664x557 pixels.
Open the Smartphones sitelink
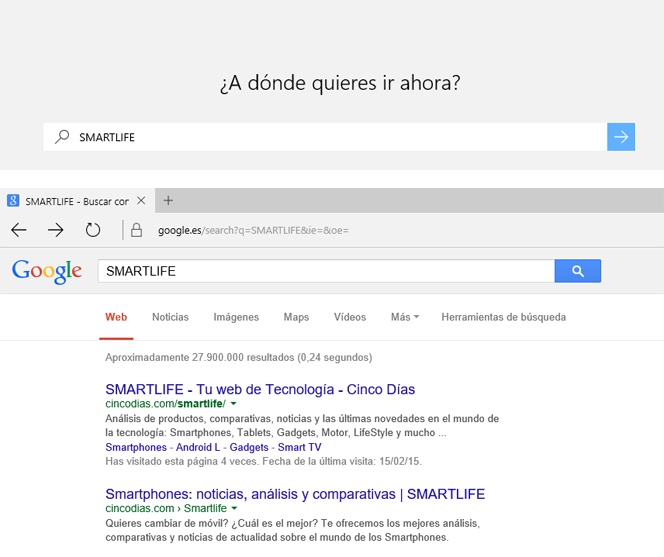(136, 447)
